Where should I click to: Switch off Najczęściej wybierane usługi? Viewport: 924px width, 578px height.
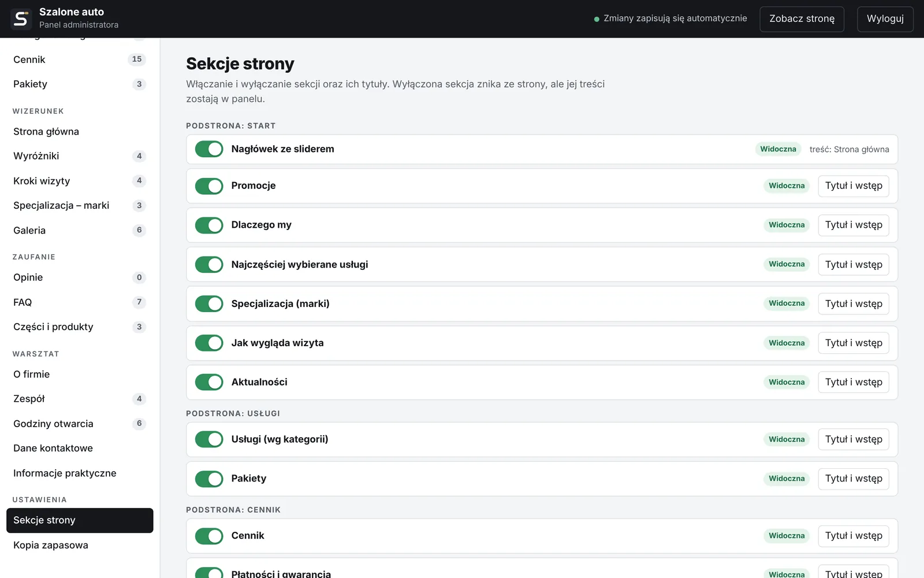(209, 265)
